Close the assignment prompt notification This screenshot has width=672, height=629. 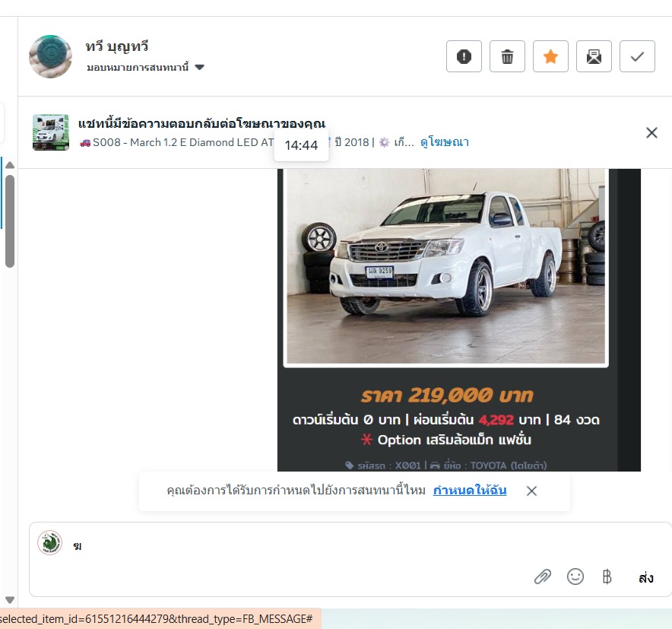click(531, 491)
